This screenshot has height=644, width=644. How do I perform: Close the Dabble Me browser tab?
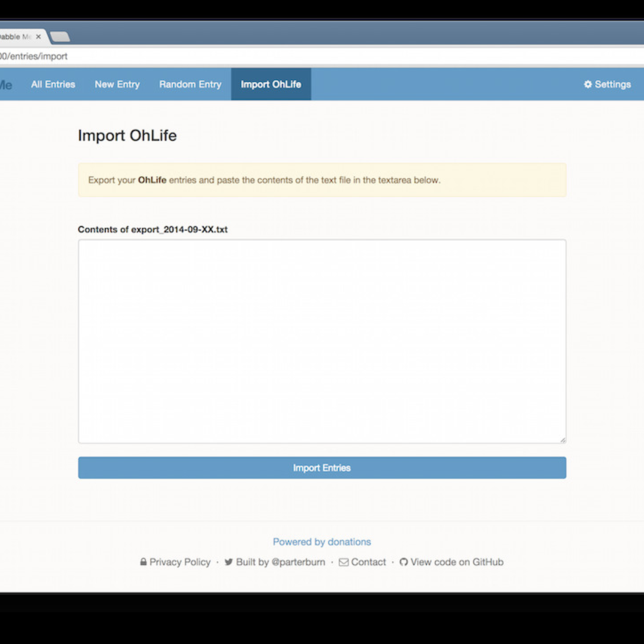coord(38,37)
